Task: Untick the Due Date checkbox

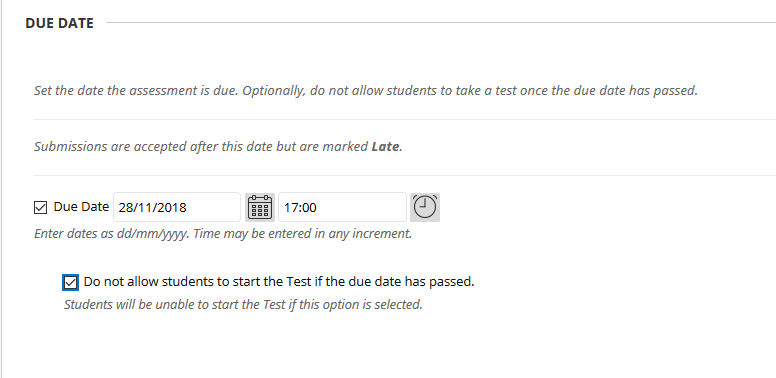Action: point(41,207)
